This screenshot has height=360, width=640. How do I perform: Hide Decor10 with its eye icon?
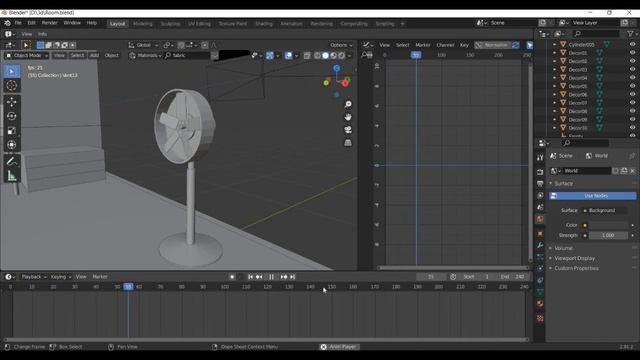point(632,128)
